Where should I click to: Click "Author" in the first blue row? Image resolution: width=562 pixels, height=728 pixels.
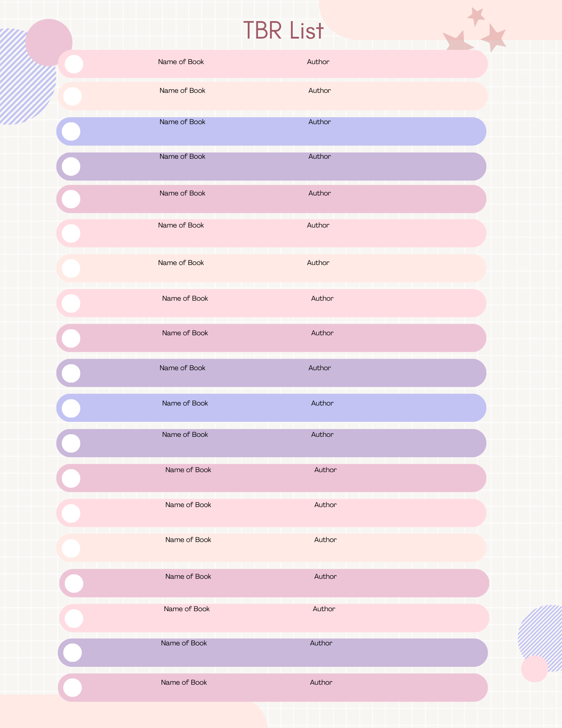tap(319, 122)
